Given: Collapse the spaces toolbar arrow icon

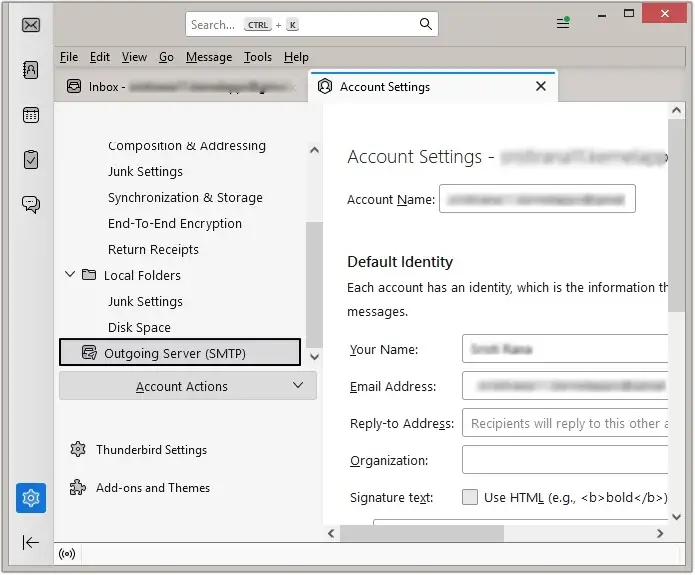Looking at the screenshot, I should [x=31, y=542].
